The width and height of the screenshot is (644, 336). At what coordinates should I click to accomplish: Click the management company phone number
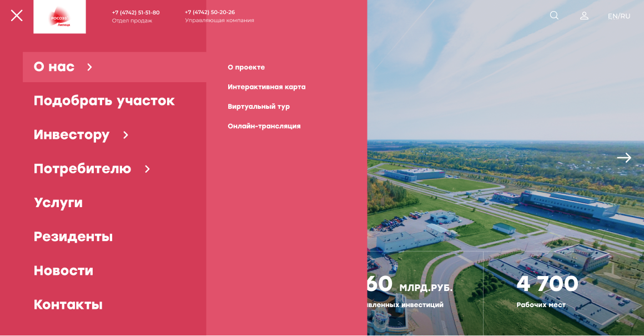coord(209,12)
